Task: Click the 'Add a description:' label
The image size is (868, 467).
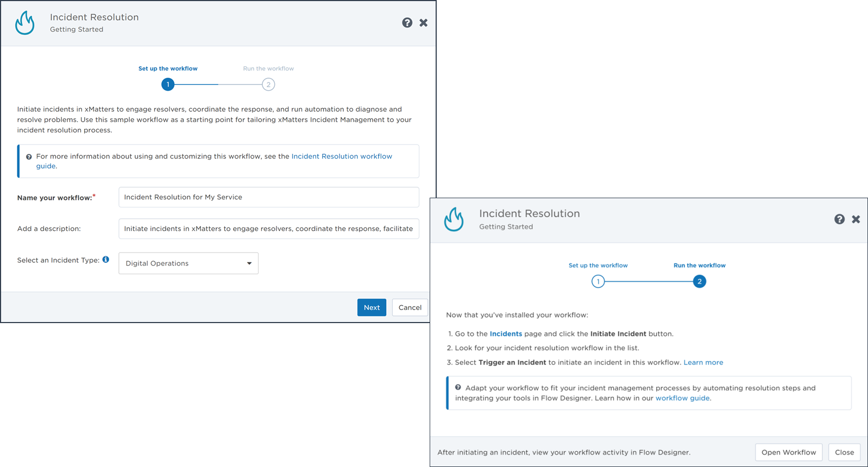Action: tap(49, 229)
